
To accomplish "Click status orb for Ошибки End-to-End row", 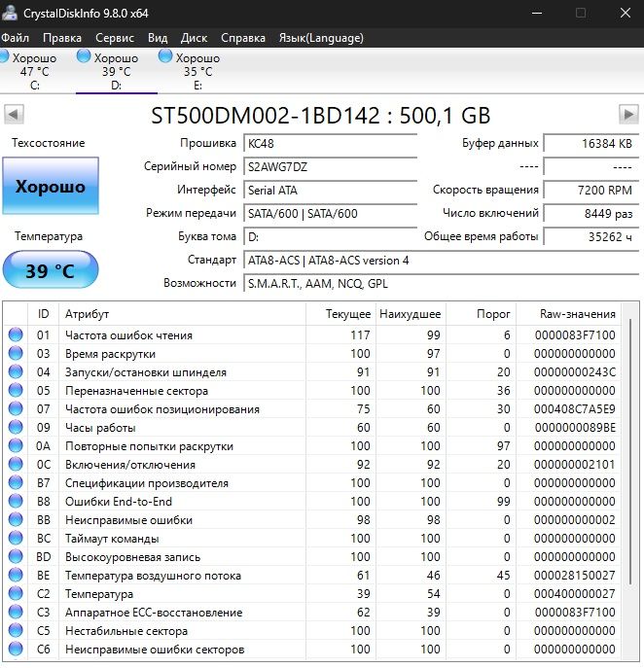I will tap(16, 501).
